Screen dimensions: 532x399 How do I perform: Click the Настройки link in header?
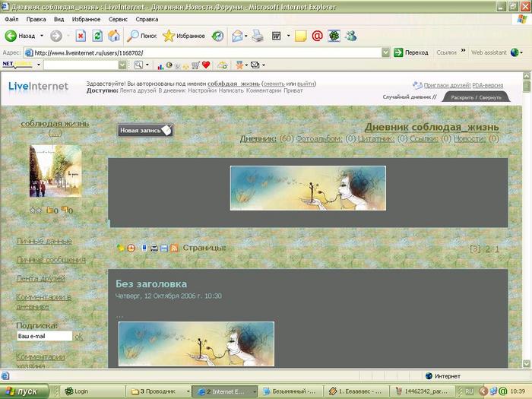click(202, 90)
